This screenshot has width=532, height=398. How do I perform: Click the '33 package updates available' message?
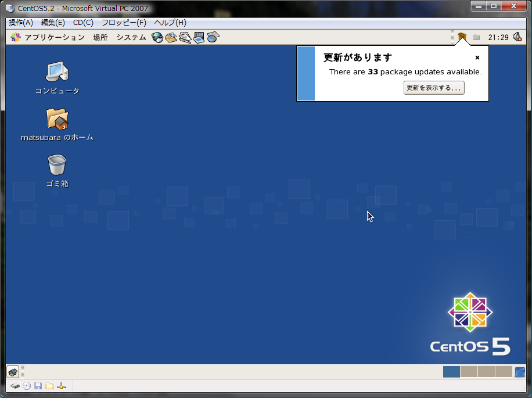pos(405,72)
